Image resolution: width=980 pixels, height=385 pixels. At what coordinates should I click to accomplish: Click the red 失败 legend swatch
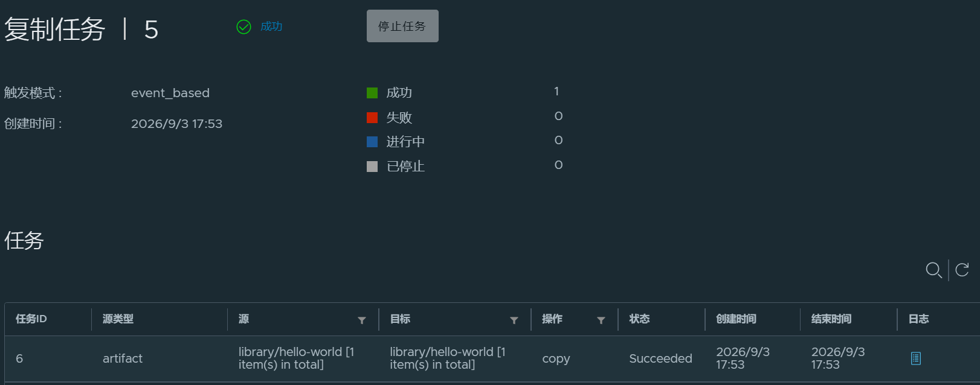372,117
